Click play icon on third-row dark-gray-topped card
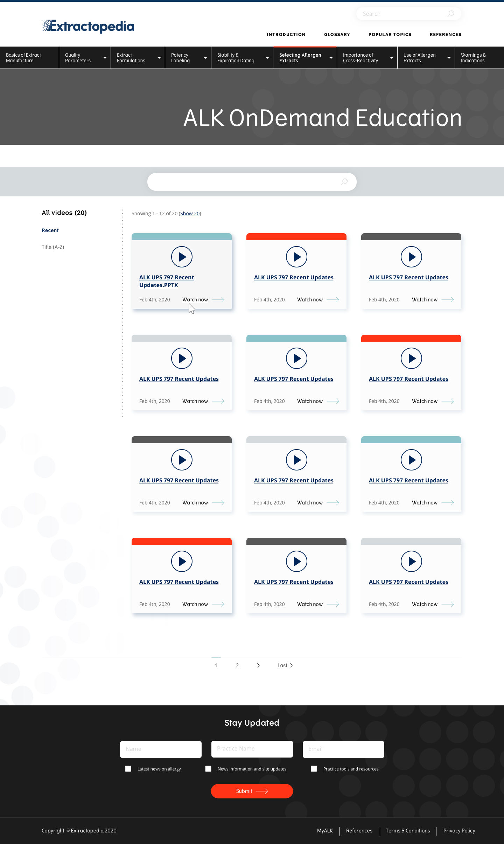Image resolution: width=504 pixels, height=844 pixels. click(182, 460)
